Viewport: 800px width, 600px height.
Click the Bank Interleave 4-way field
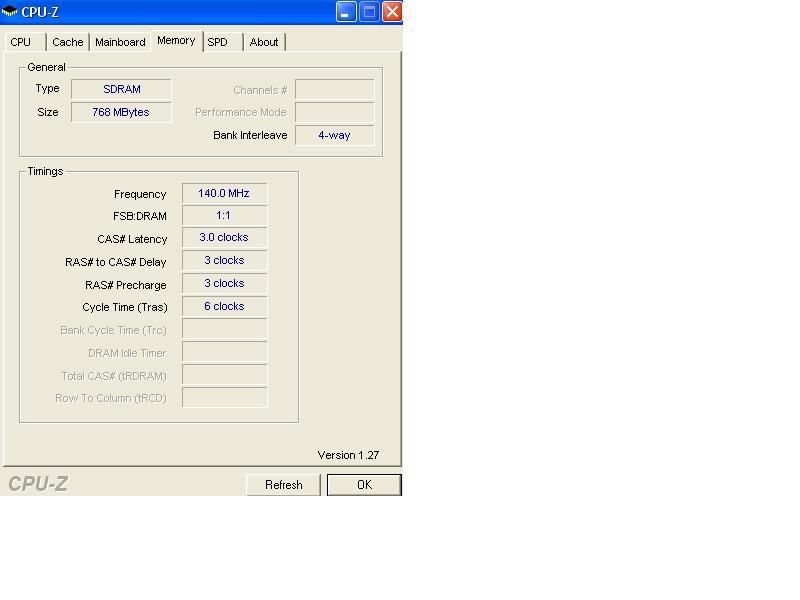[334, 135]
